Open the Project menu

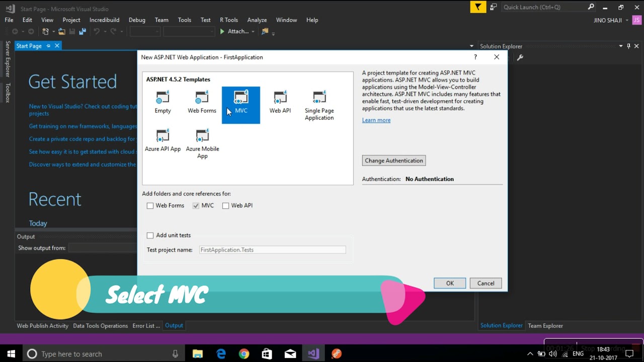pos(71,20)
